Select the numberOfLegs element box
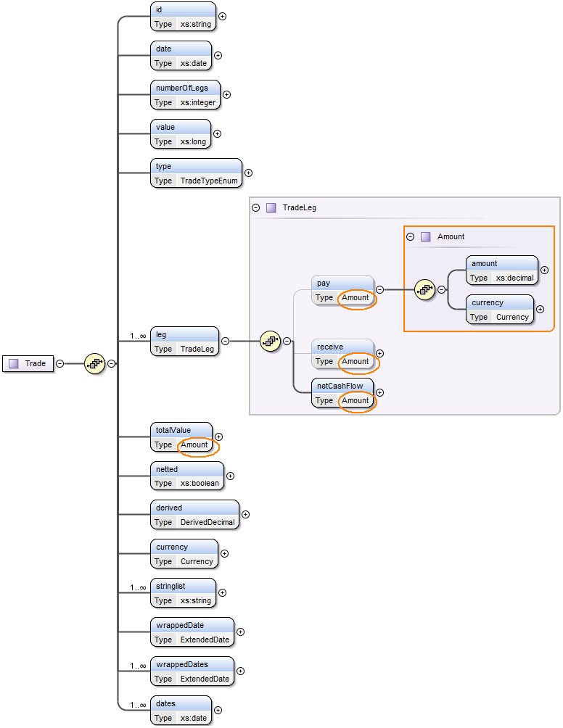The width and height of the screenshot is (563, 728). tap(185, 95)
